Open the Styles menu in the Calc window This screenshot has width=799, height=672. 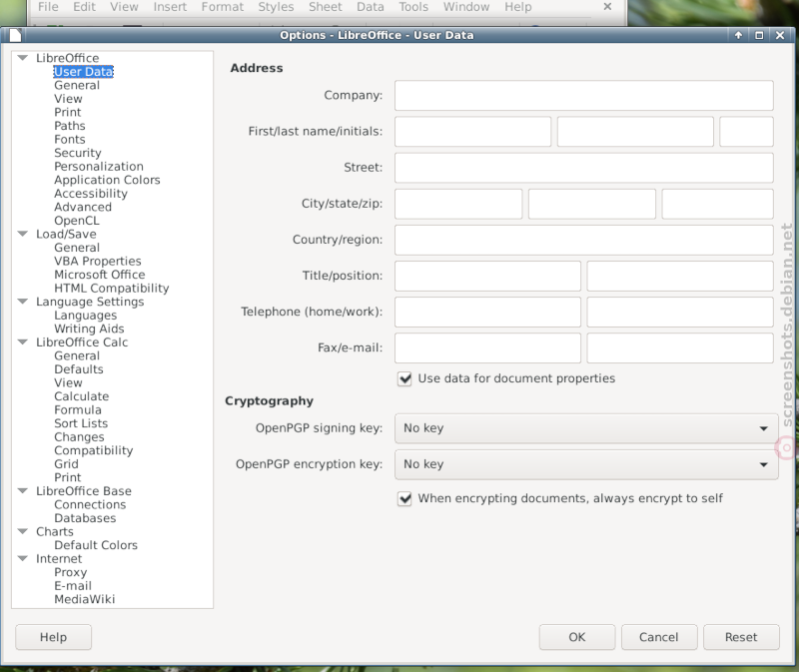pyautogui.click(x=276, y=7)
